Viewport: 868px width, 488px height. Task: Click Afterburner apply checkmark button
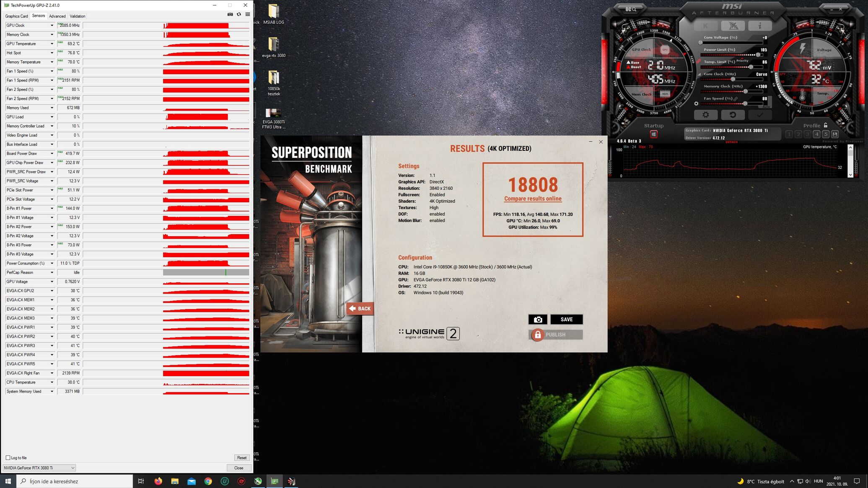tap(760, 115)
